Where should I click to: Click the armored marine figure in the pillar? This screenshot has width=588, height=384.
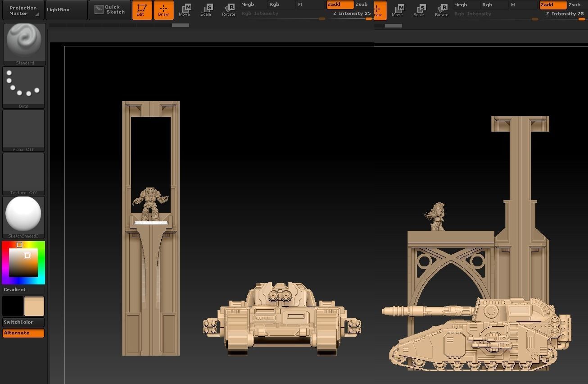pos(150,204)
